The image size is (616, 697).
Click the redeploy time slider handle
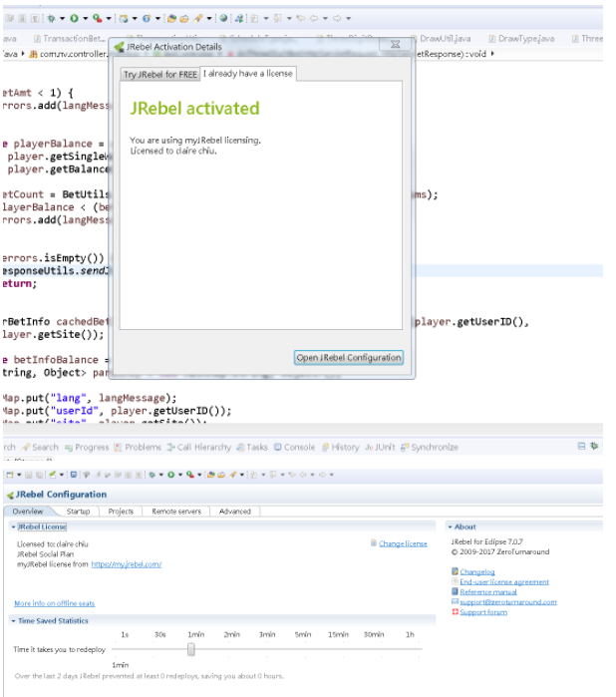[x=191, y=650]
